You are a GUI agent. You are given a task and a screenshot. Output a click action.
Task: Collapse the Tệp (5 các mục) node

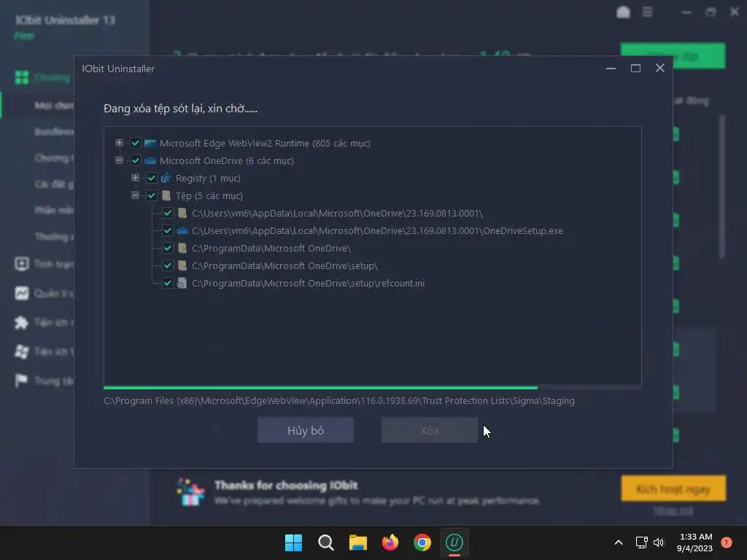click(135, 195)
